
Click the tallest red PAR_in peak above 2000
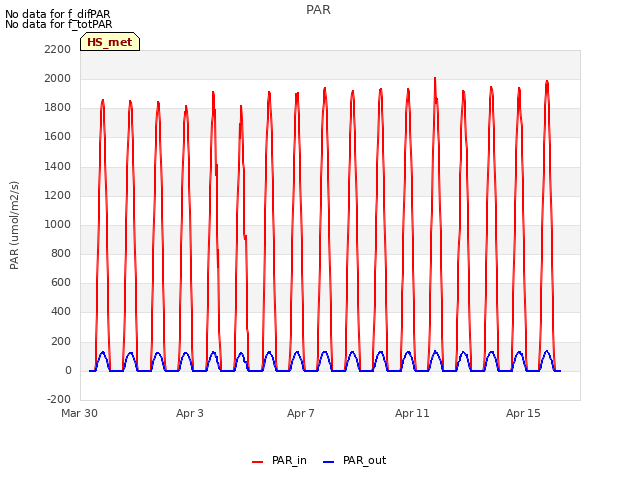click(435, 79)
